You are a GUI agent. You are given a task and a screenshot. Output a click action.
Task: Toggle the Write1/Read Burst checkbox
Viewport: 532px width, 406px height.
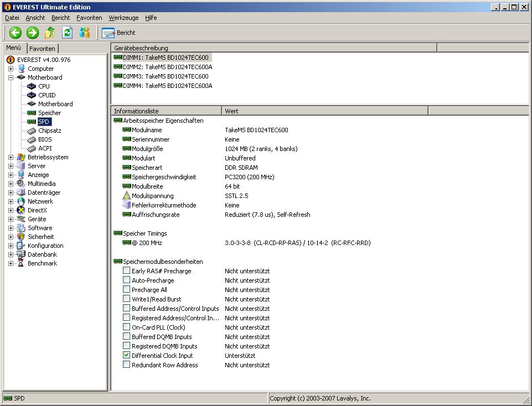coord(127,299)
